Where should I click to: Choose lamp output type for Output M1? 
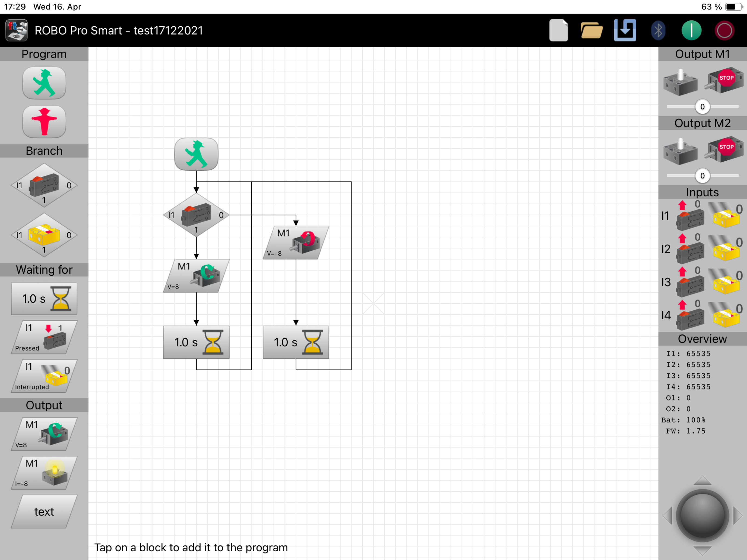680,82
